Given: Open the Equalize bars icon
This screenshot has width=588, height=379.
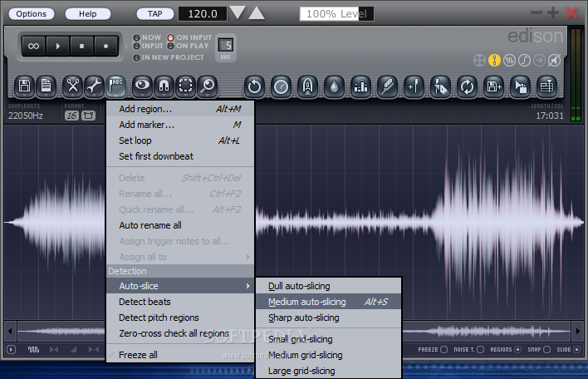Looking at the screenshot, I should (x=360, y=87).
